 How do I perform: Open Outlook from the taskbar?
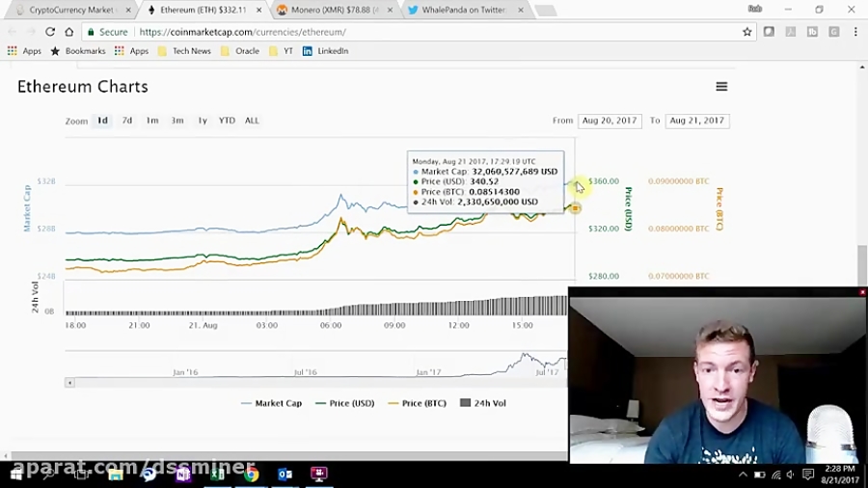point(285,474)
